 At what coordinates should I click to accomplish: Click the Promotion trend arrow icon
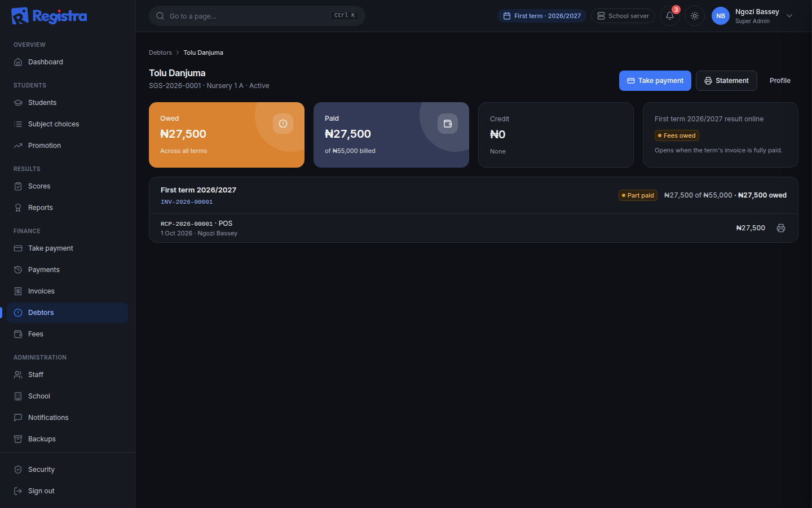[x=18, y=146]
